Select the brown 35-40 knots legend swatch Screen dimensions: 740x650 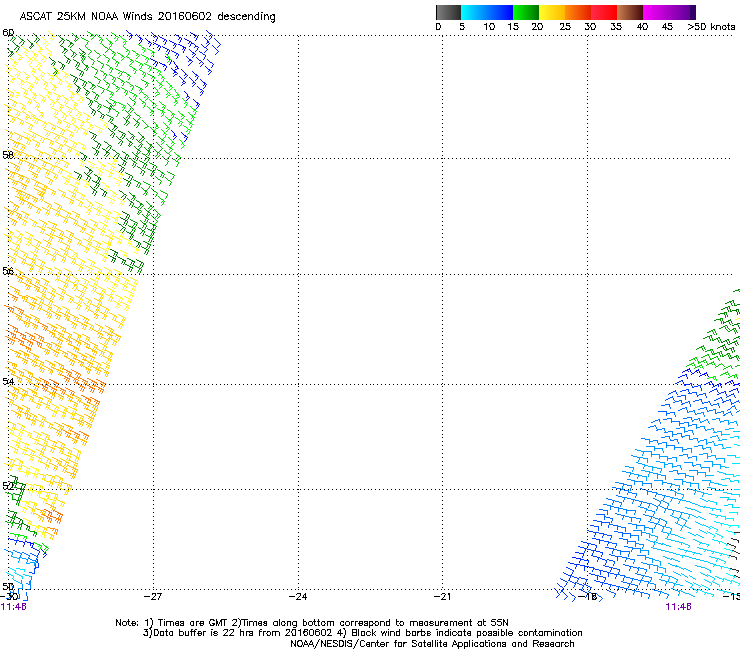point(630,12)
